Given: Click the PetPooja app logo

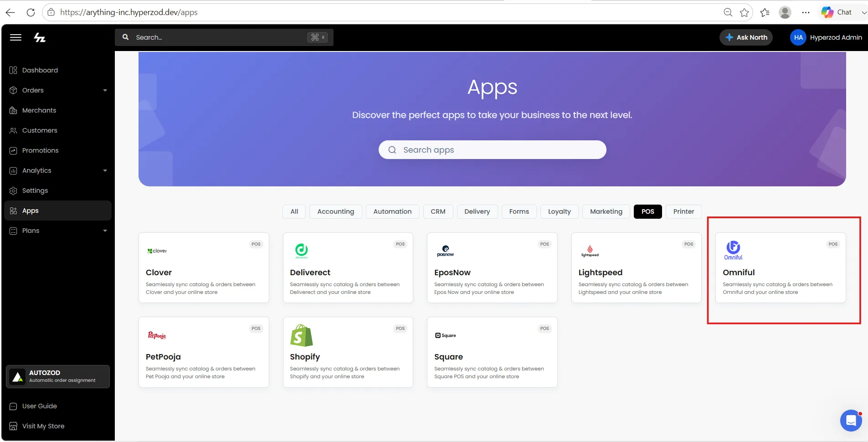Looking at the screenshot, I should click(x=157, y=335).
